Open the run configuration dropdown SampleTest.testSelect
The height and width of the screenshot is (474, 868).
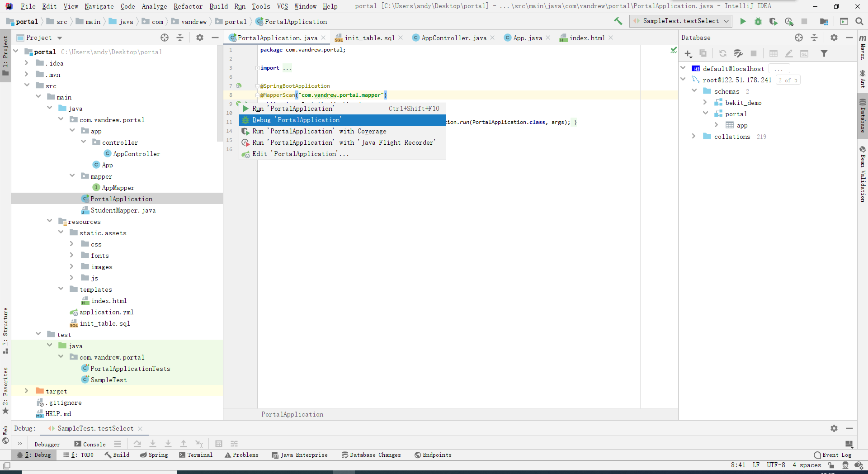[681, 21]
